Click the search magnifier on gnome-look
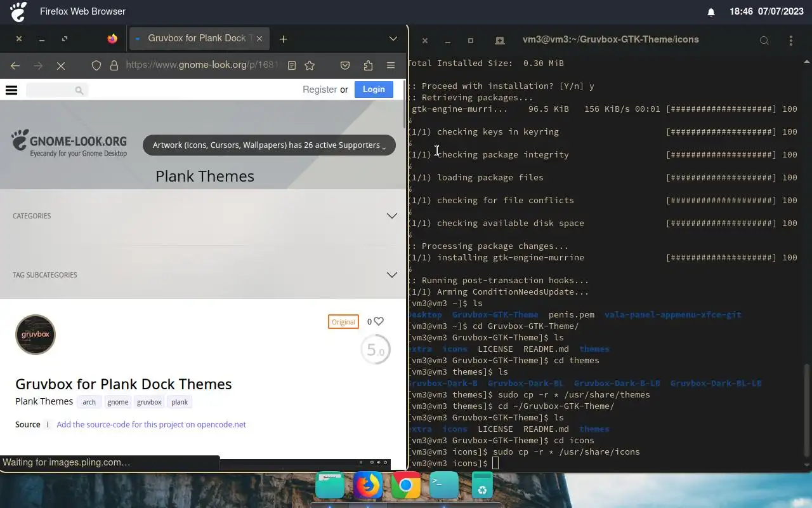 [79, 91]
